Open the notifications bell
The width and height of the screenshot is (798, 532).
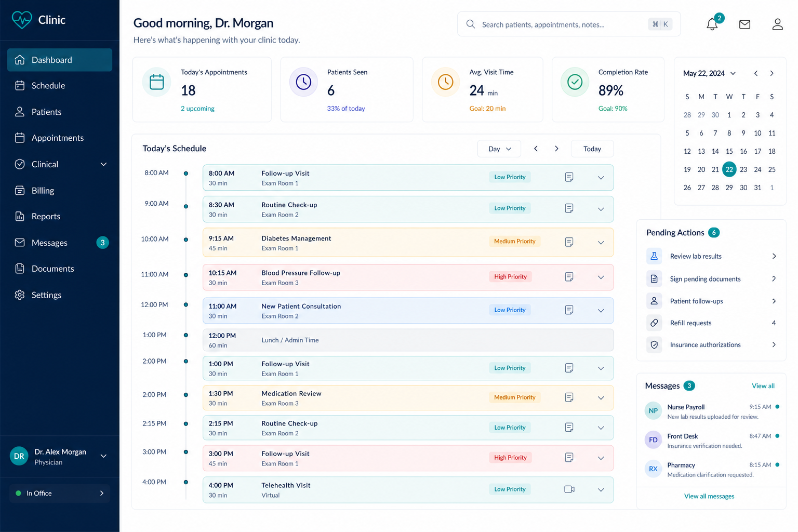click(x=712, y=24)
